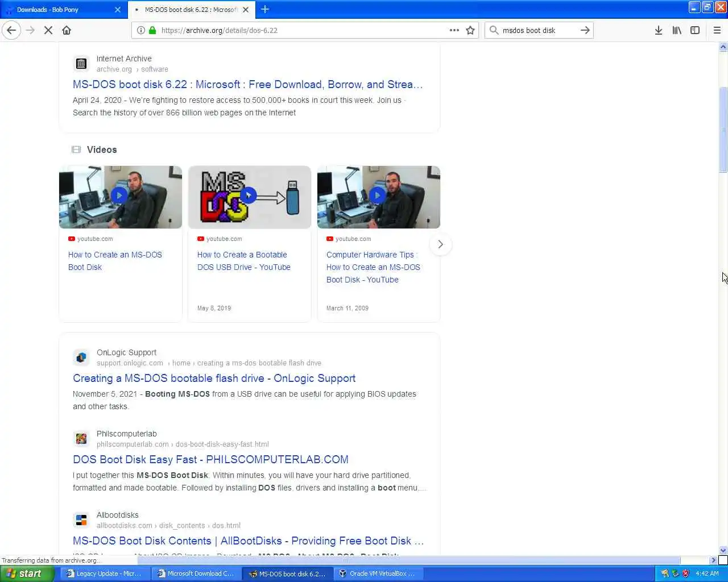Screen dimensions: 728x582
Task: Click scrollbar down arrow
Action: (x=723, y=550)
